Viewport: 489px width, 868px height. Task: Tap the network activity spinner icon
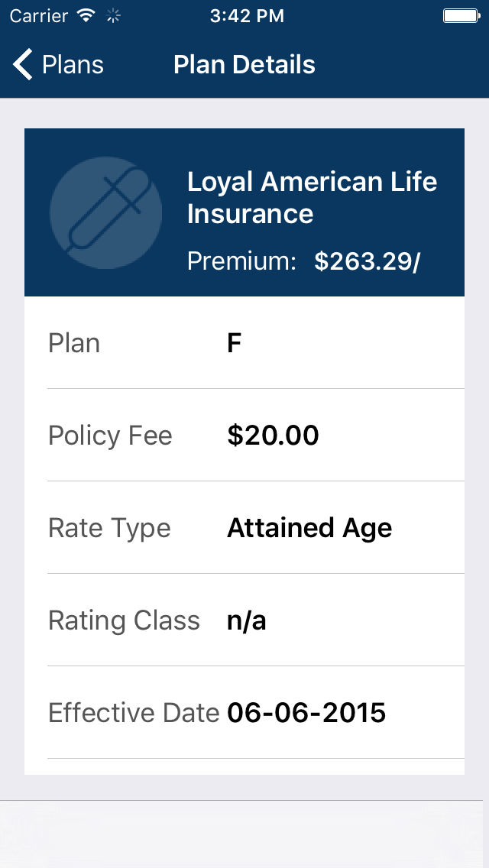click(x=114, y=15)
